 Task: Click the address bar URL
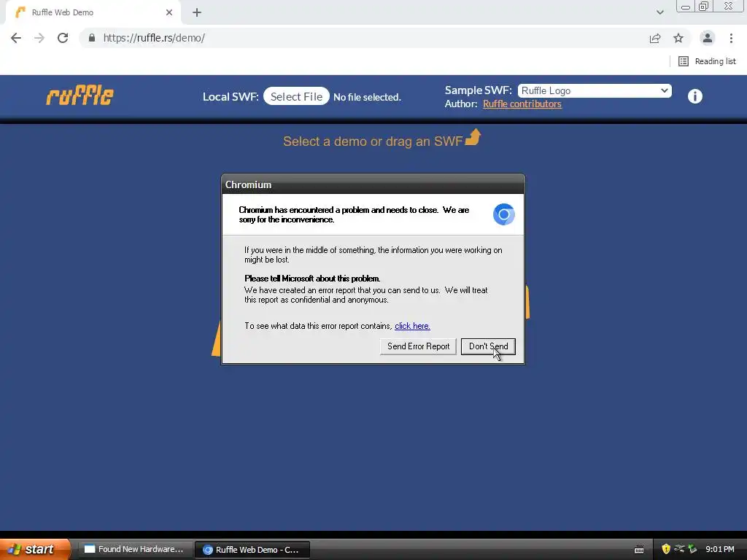point(154,38)
